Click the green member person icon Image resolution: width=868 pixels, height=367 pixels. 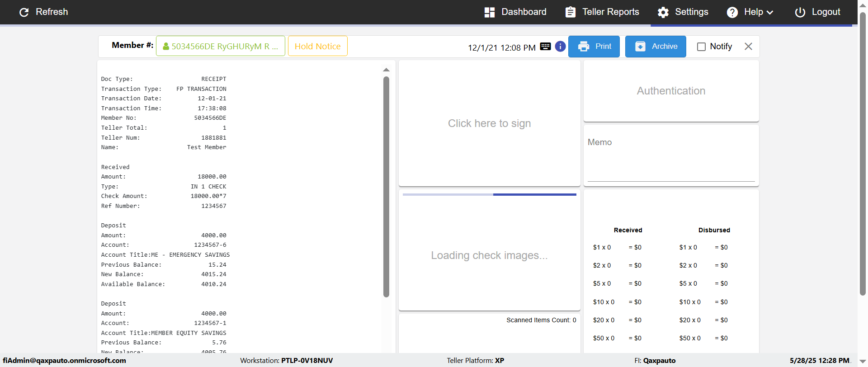[166, 46]
